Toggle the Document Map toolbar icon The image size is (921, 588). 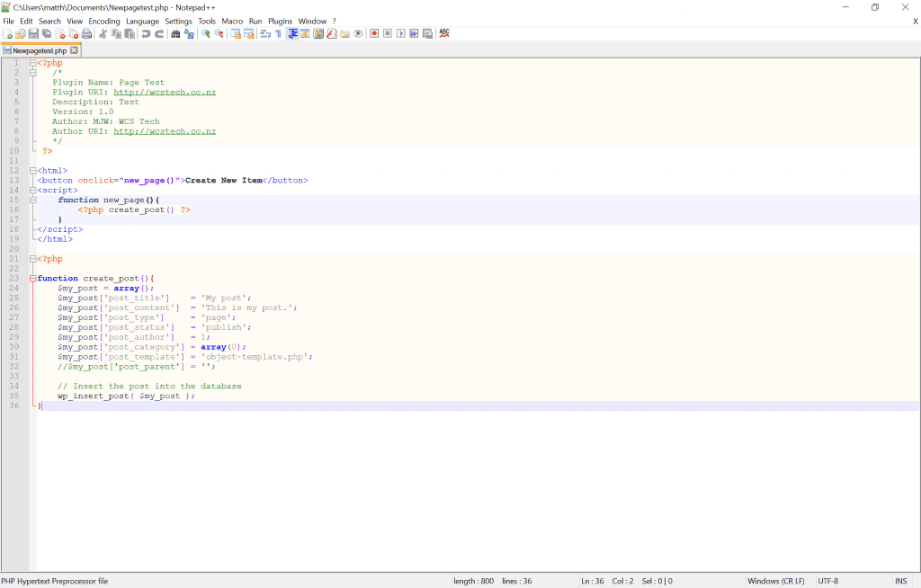318,33
